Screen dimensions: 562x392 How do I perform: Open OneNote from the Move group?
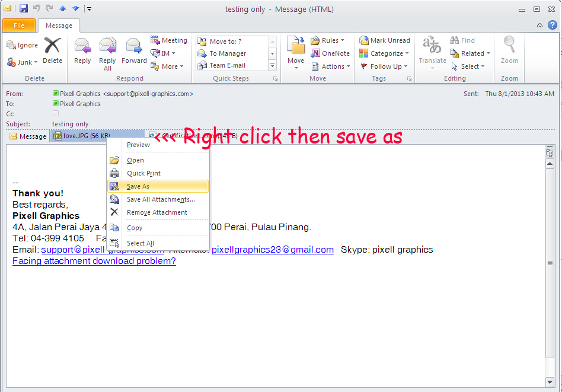pyautogui.click(x=330, y=53)
